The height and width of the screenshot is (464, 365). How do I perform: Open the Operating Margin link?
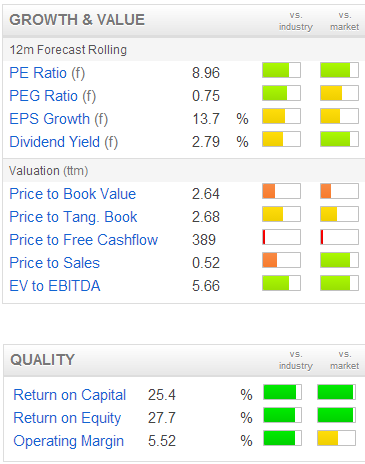(x=68, y=441)
